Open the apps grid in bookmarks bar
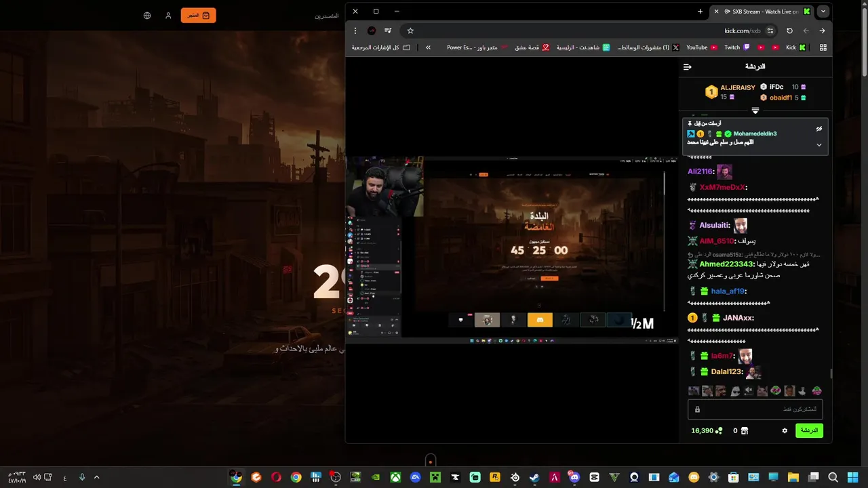The height and width of the screenshot is (488, 868). (x=823, y=47)
